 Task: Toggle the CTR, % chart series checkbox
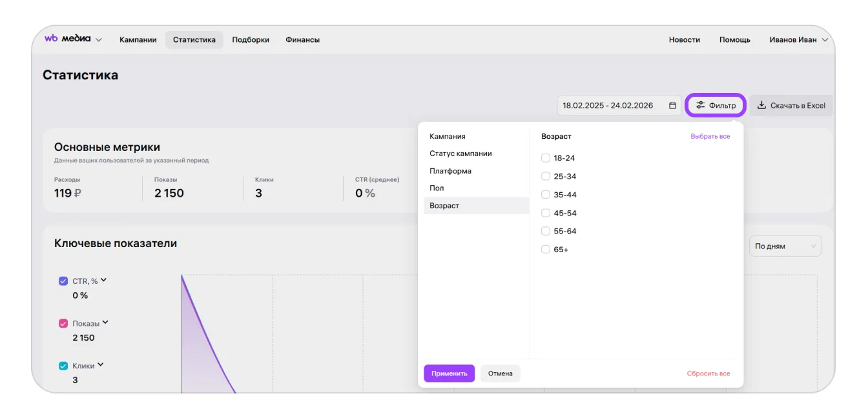tap(63, 281)
